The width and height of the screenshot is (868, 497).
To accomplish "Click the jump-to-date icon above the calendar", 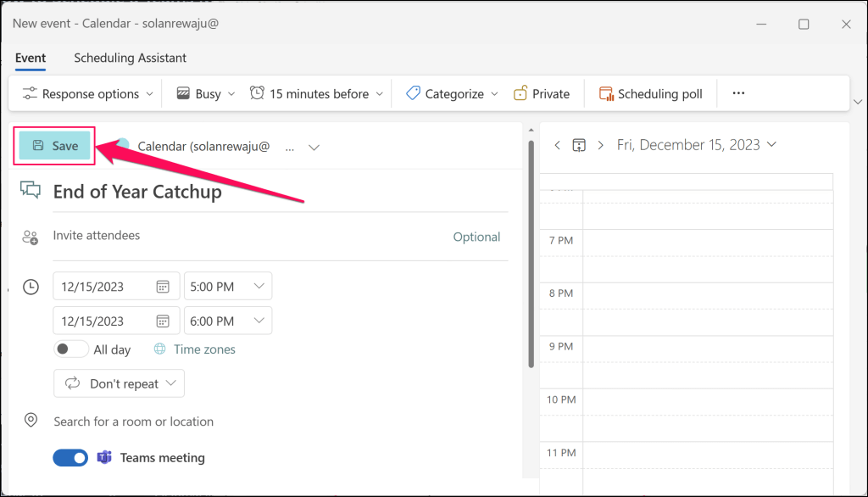I will coord(580,144).
